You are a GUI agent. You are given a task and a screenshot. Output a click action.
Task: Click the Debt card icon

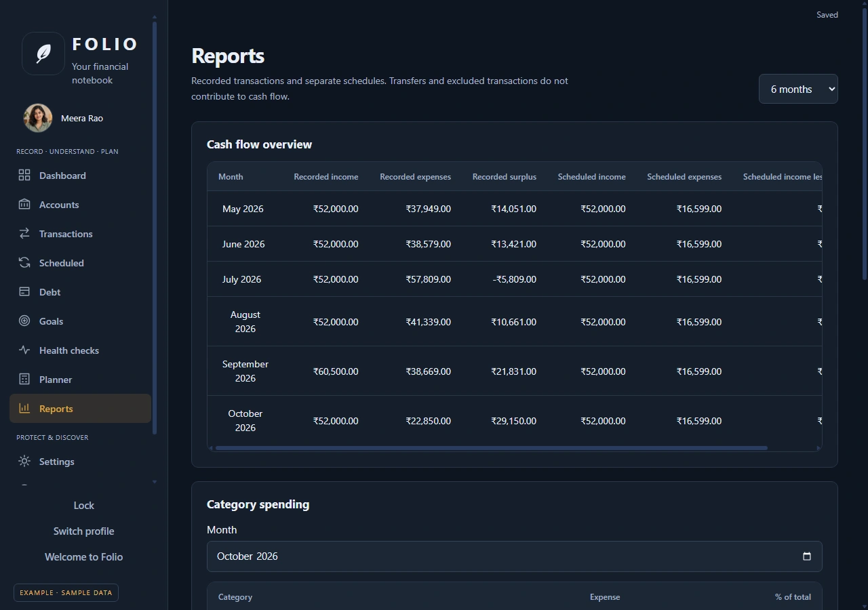pos(24,292)
